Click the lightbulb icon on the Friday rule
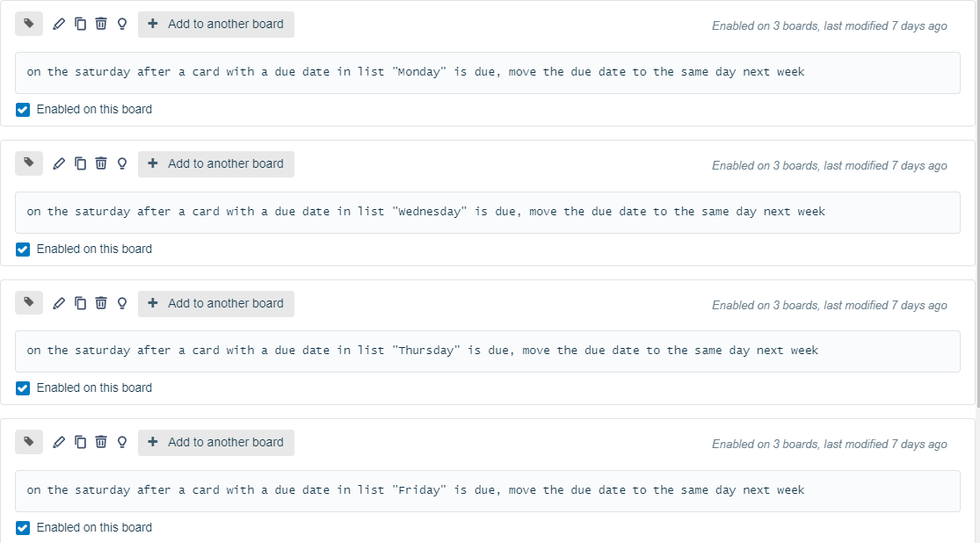The image size is (980, 543). [122, 443]
